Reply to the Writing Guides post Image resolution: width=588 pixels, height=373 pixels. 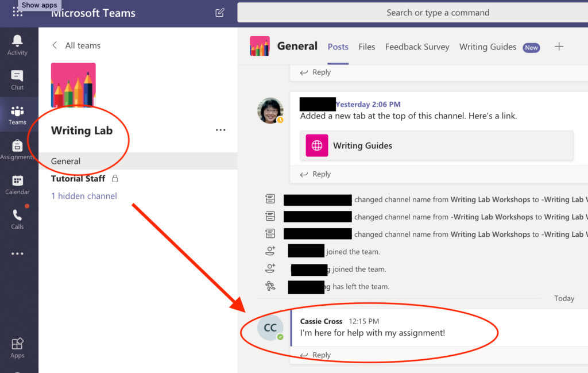point(316,174)
